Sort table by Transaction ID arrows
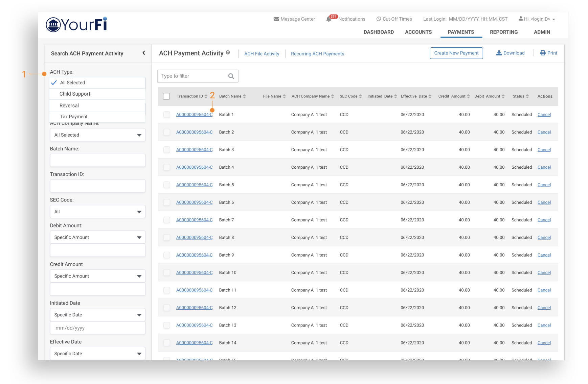Screen dimensions: 588x384 206,97
